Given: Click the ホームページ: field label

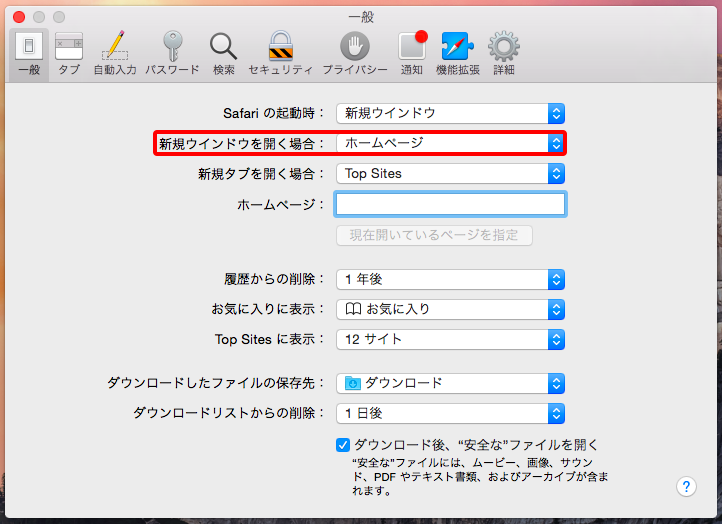Looking at the screenshot, I should [280, 204].
